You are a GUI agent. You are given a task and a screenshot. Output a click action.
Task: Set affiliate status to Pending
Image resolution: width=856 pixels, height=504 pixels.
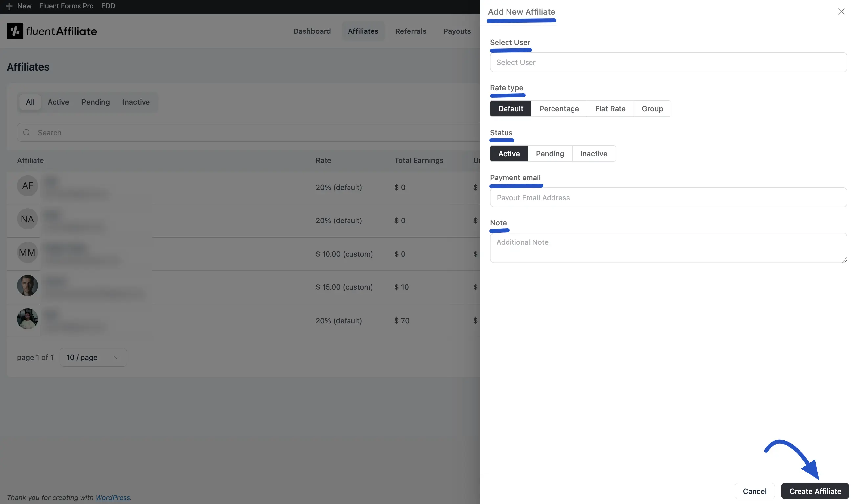pyautogui.click(x=550, y=154)
